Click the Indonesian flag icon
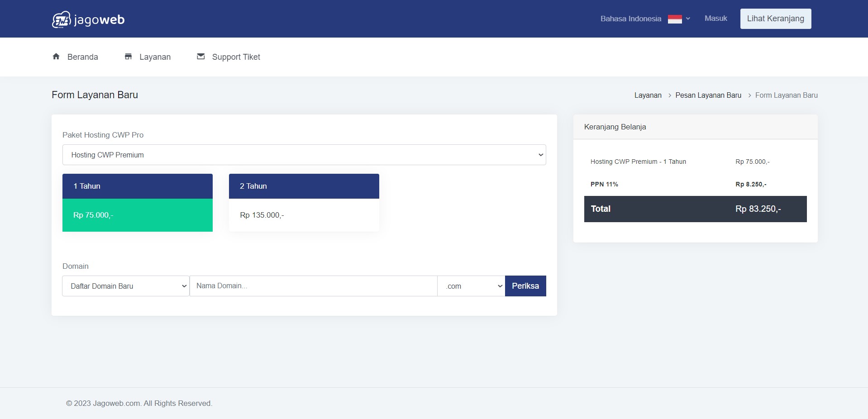This screenshot has height=419, width=868. point(674,19)
